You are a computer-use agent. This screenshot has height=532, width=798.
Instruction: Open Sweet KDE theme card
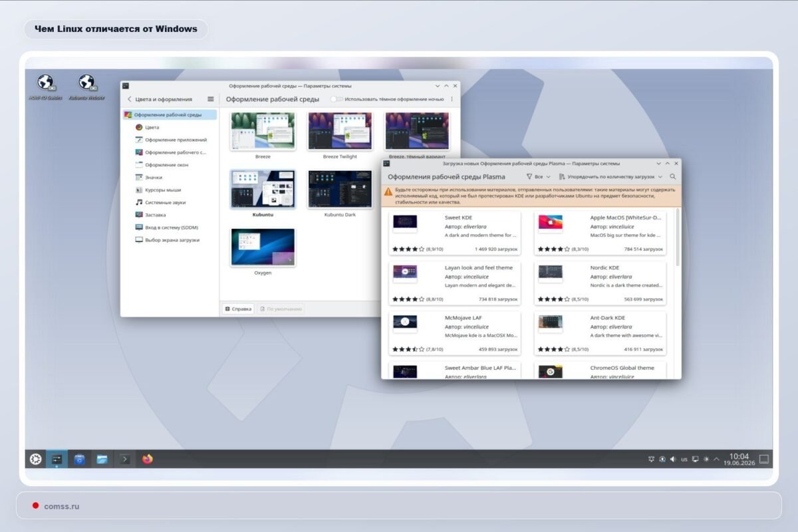coord(455,233)
